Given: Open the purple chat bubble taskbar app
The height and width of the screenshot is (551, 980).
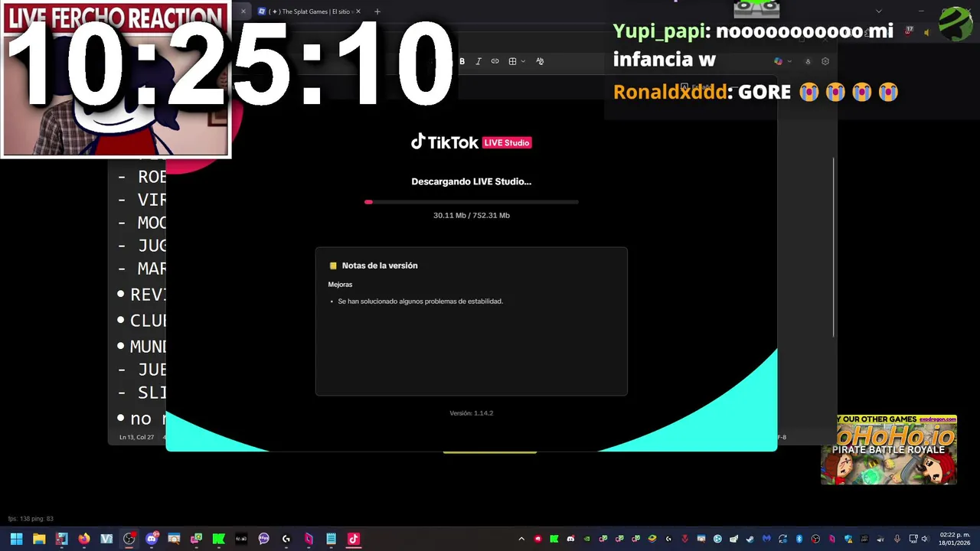Looking at the screenshot, I should (x=263, y=539).
